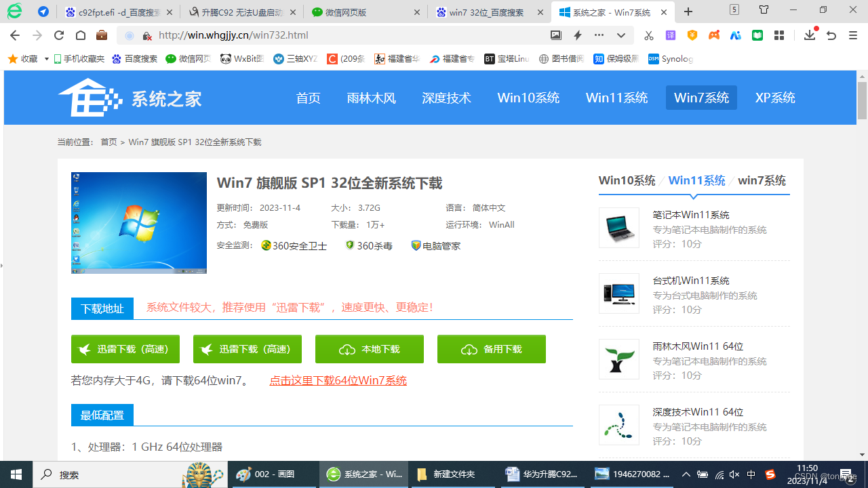Click the orange shield extension icon
This screenshot has width=868, height=488.
[692, 35]
